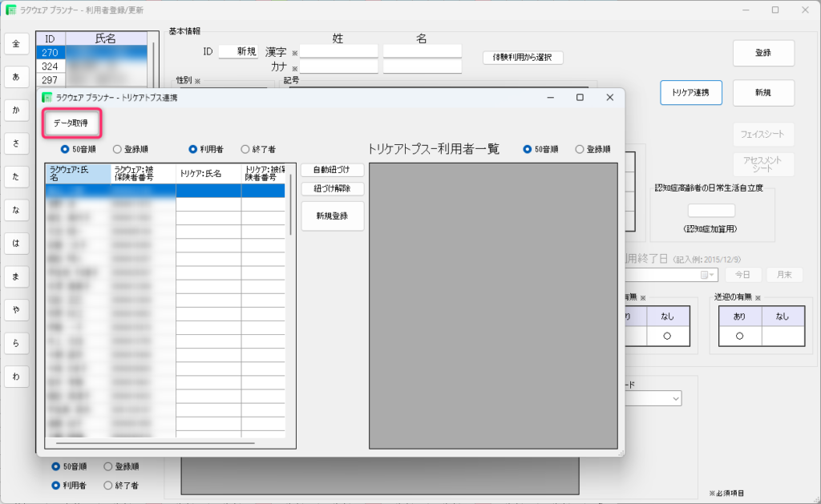Filter users by や kana button

(16, 310)
